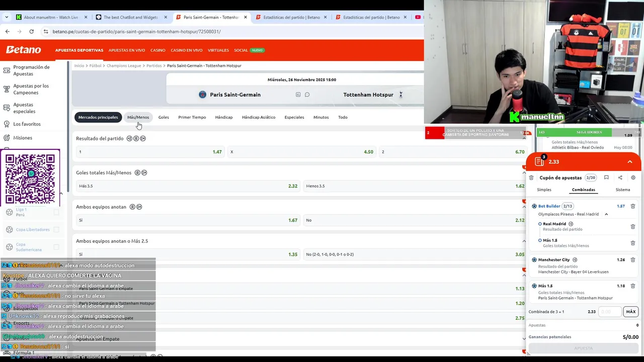Show every market with the Todo tab
This screenshot has height=362, width=644.
tap(343, 117)
